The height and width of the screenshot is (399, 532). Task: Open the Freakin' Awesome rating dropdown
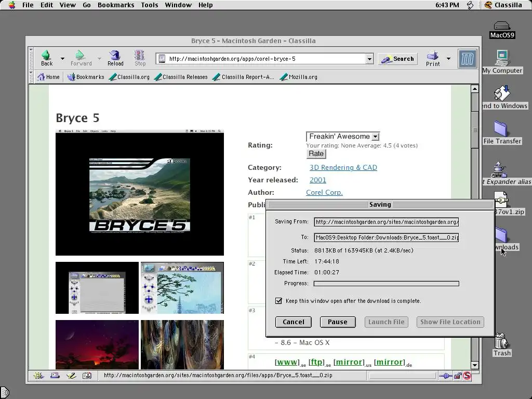tap(343, 137)
